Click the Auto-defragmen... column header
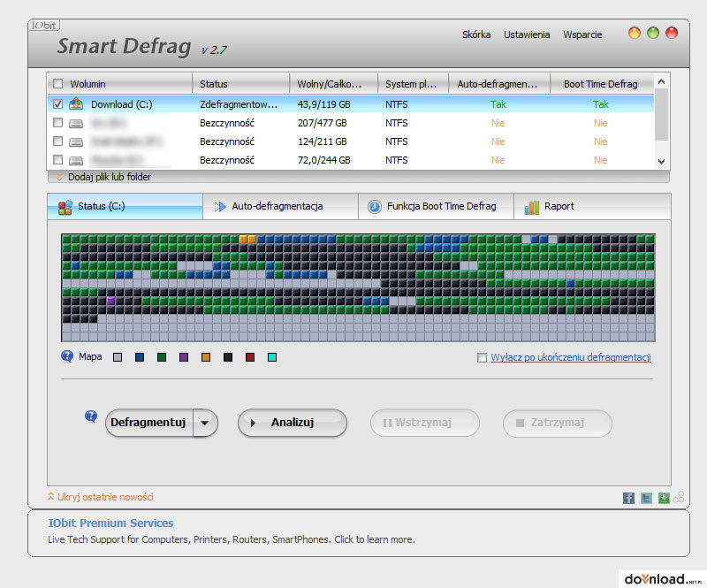The width and height of the screenshot is (707, 588). [499, 84]
